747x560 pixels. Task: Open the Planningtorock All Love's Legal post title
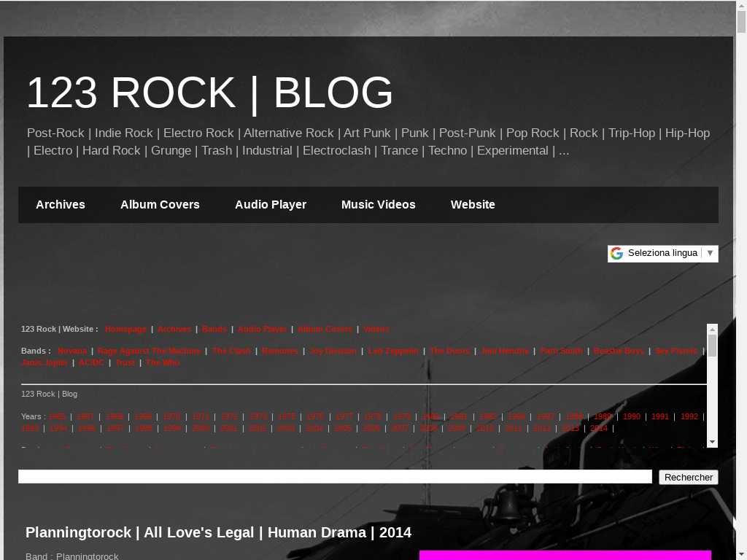click(x=218, y=532)
